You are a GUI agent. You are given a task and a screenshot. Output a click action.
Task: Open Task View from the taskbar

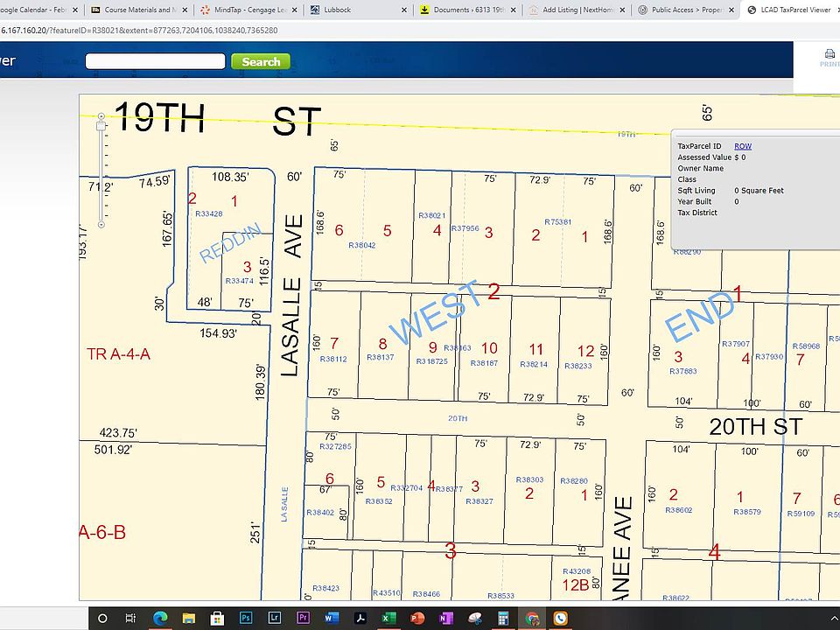[130, 619]
